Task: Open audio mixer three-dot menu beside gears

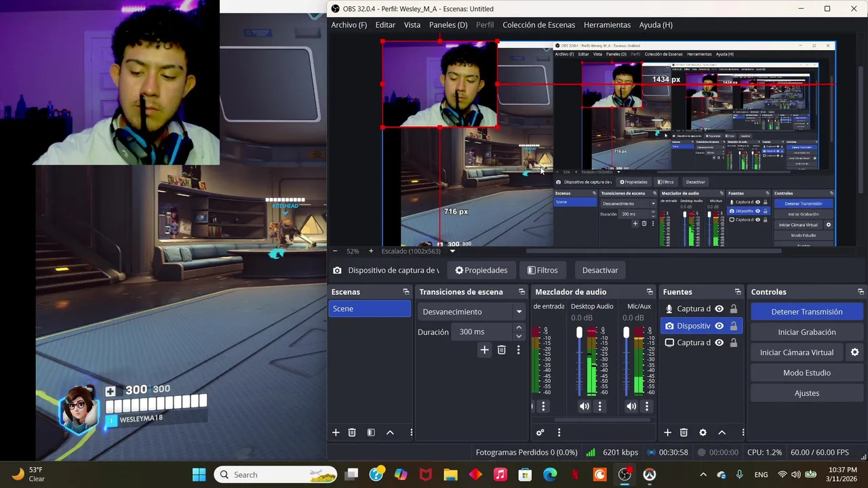Action: 559,432
